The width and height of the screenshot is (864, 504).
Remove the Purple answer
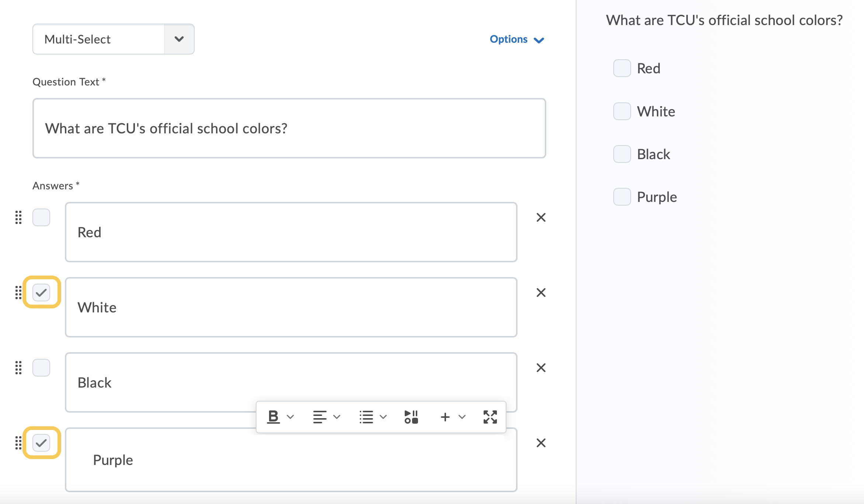pos(541,443)
